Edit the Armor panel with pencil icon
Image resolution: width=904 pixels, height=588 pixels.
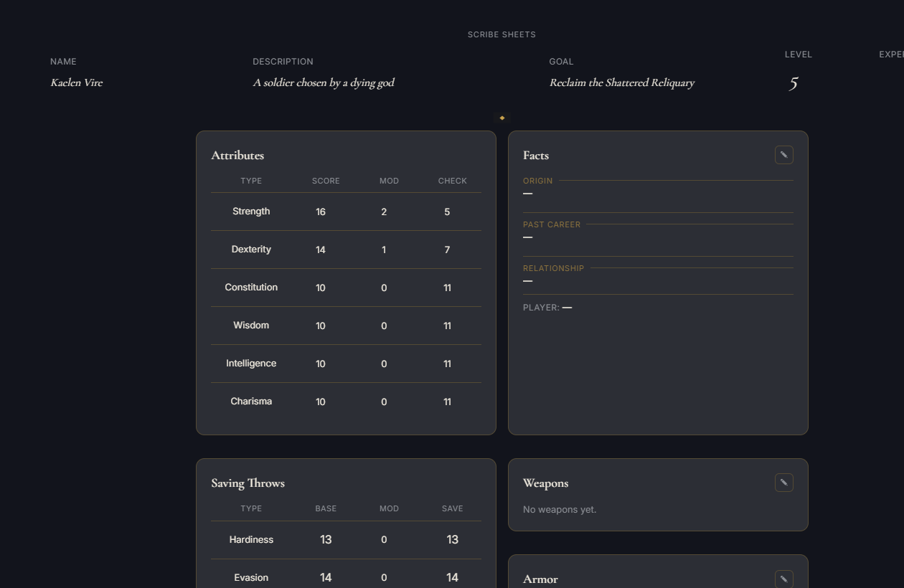pyautogui.click(x=784, y=579)
